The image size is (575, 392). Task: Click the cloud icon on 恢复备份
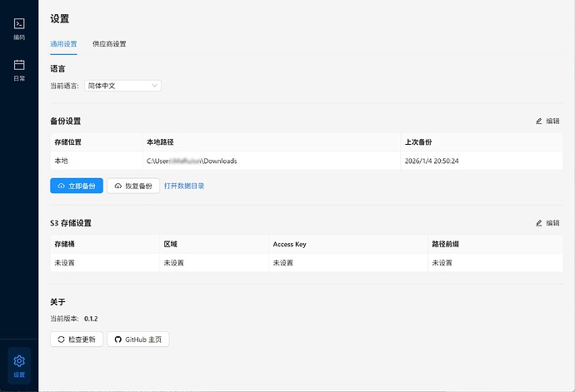pyautogui.click(x=118, y=186)
